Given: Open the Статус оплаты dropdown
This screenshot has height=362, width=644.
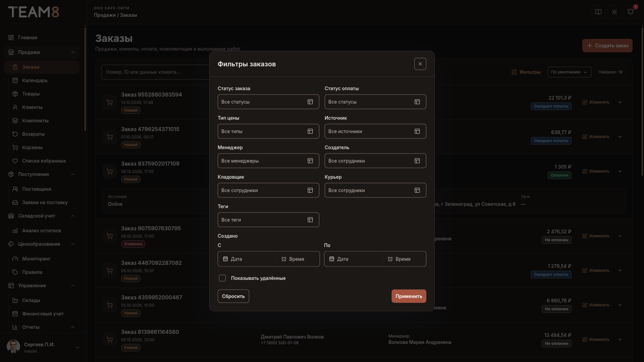Looking at the screenshot, I should tap(375, 102).
